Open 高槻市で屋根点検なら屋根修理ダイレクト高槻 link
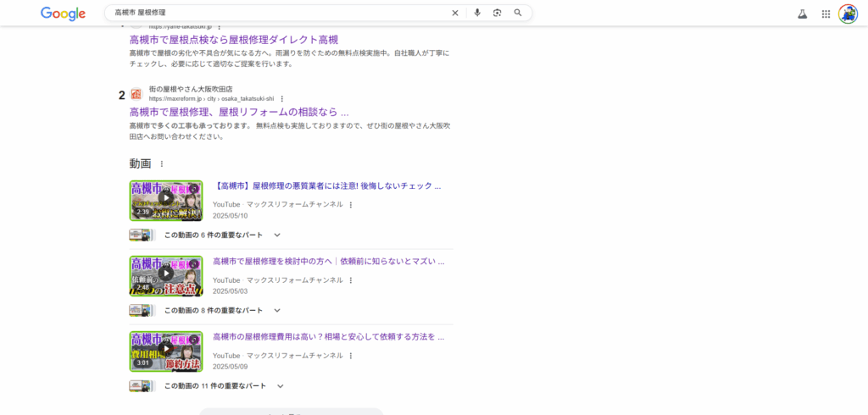 click(x=233, y=40)
